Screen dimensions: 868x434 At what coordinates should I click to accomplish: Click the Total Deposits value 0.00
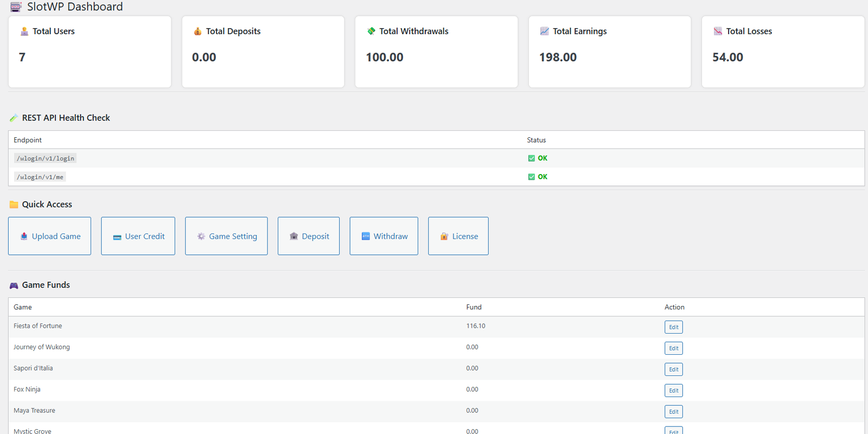204,58
